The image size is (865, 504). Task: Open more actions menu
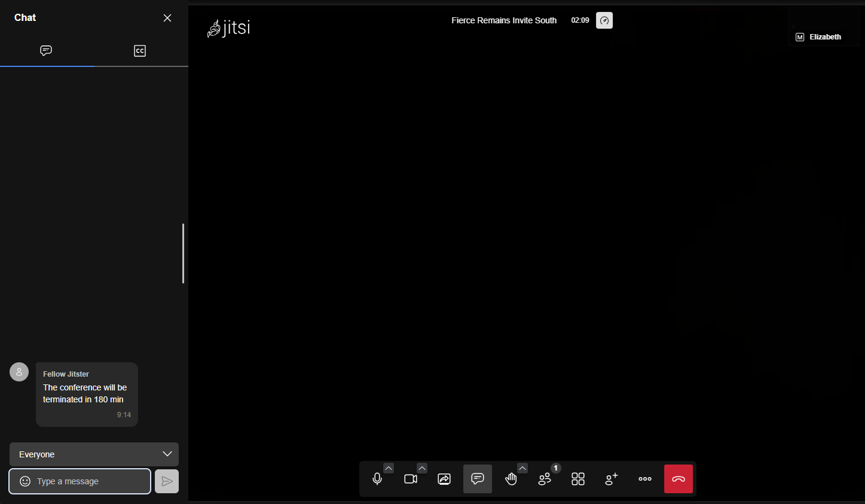point(645,478)
